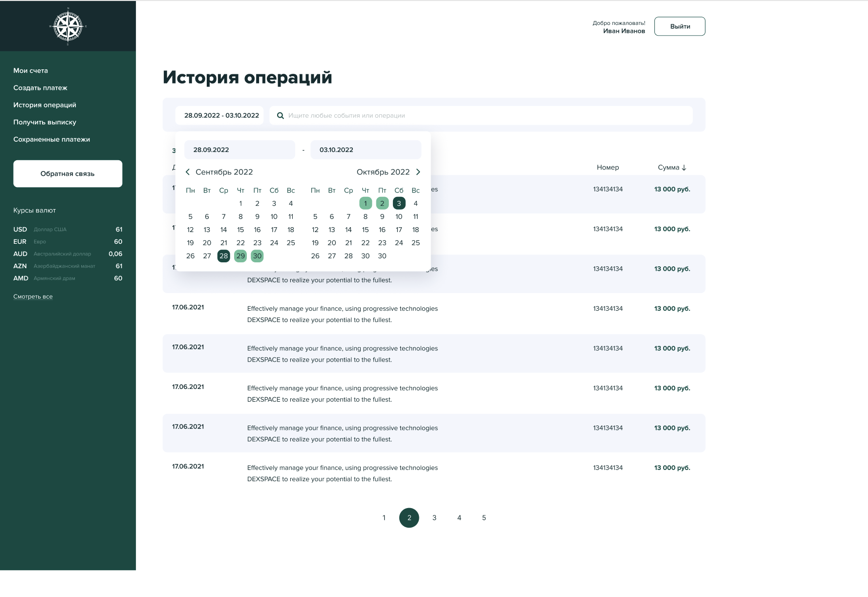The height and width of the screenshot is (597, 868).
Task: Open История операций in the sidebar
Action: (45, 105)
